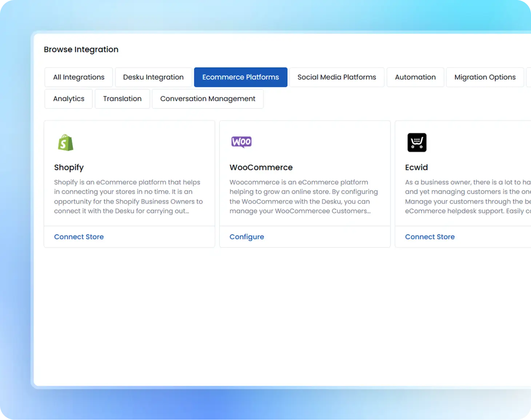Viewport: 531px width, 420px height.
Task: Switch to Conversation Management tab
Action: pos(208,99)
